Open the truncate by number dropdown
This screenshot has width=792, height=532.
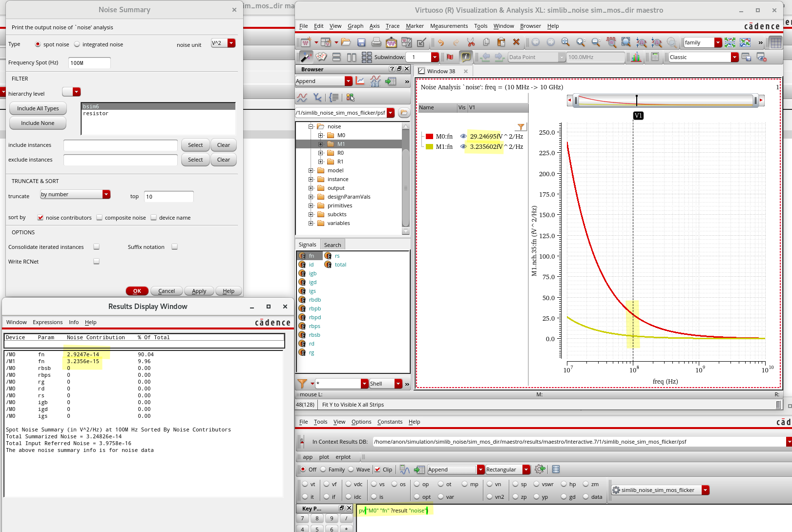106,194
